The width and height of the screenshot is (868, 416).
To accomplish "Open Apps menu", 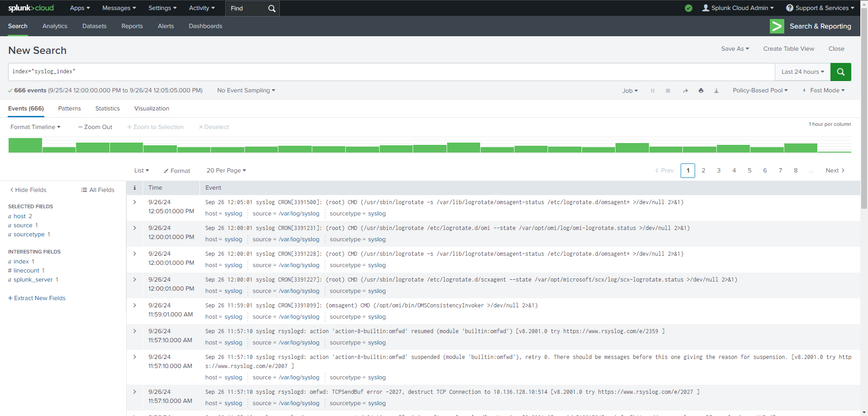I will coord(80,8).
